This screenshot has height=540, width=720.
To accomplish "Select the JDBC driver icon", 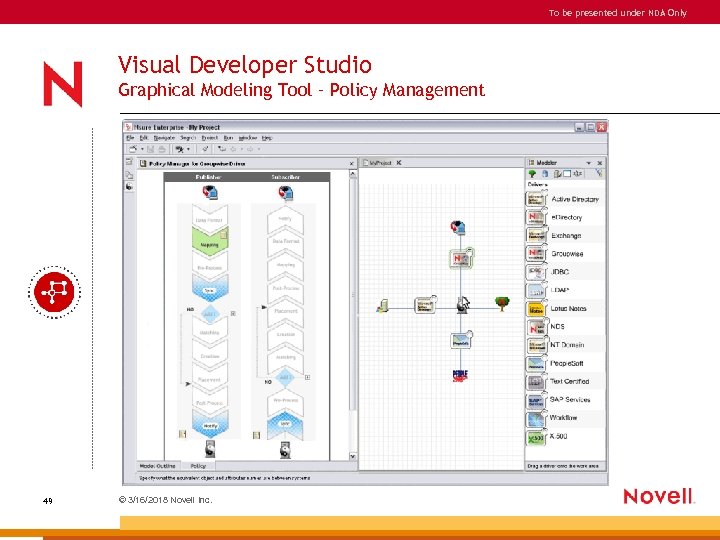I will tap(535, 272).
